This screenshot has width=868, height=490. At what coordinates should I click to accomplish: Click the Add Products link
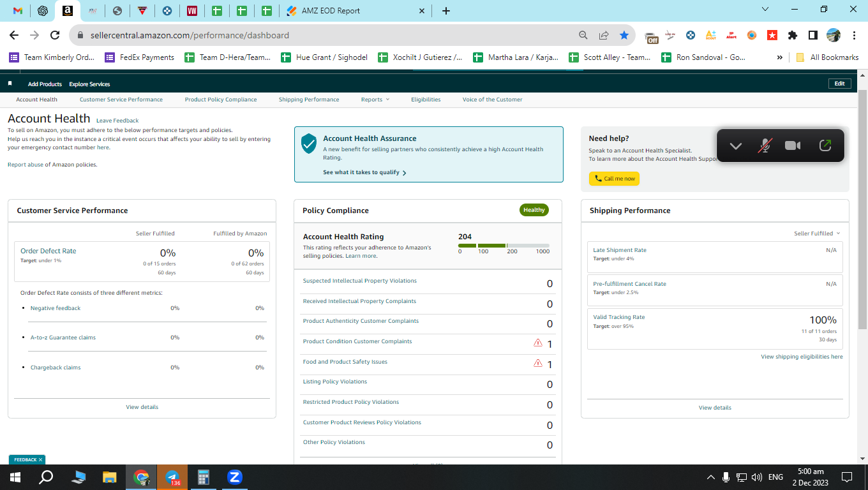45,84
